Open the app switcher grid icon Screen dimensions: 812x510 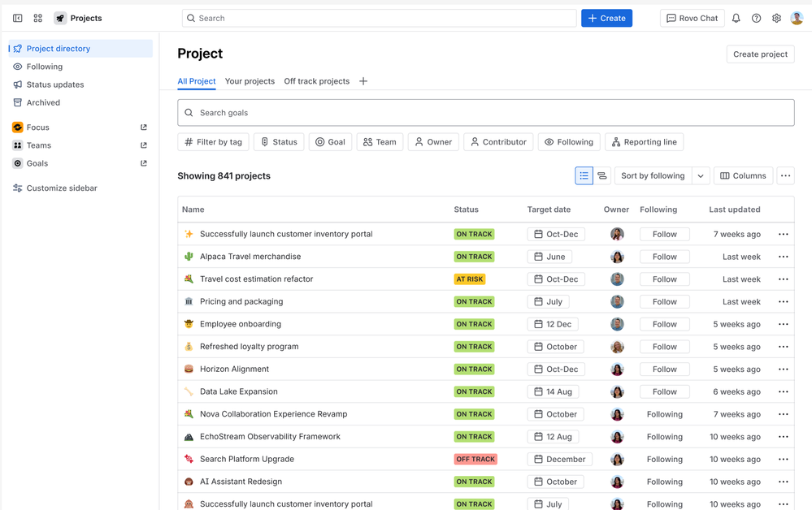(38, 18)
